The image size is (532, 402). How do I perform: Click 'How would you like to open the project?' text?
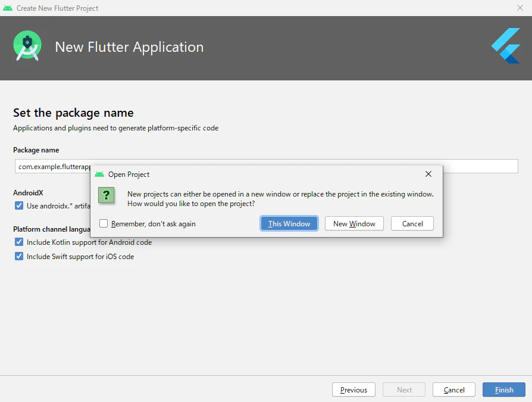[191, 204]
